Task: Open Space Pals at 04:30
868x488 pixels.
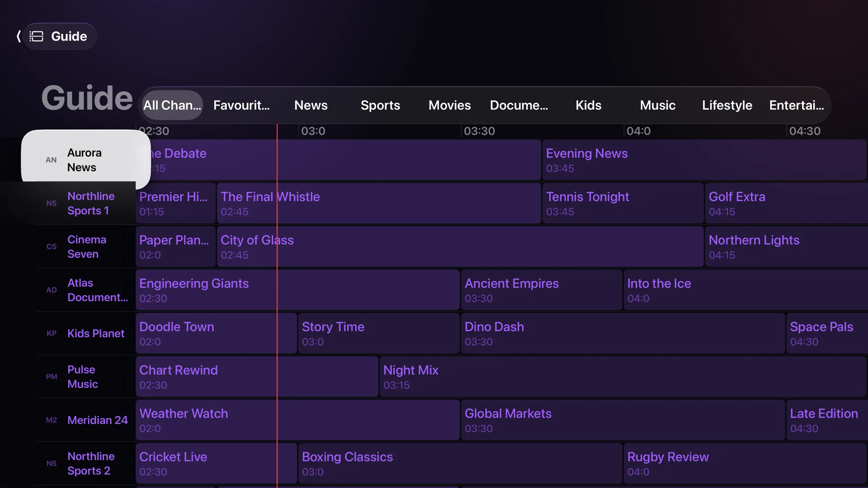Action: pyautogui.click(x=827, y=333)
